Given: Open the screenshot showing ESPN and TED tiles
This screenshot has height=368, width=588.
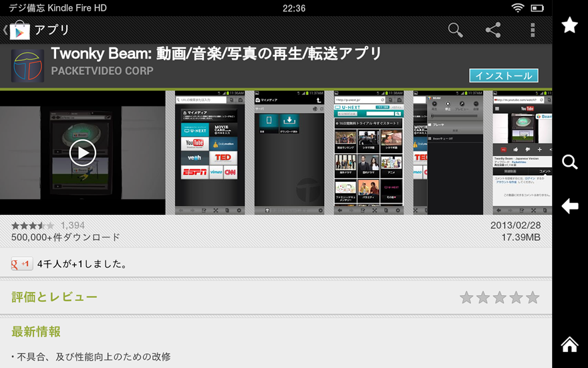Looking at the screenshot, I should tap(210, 153).
